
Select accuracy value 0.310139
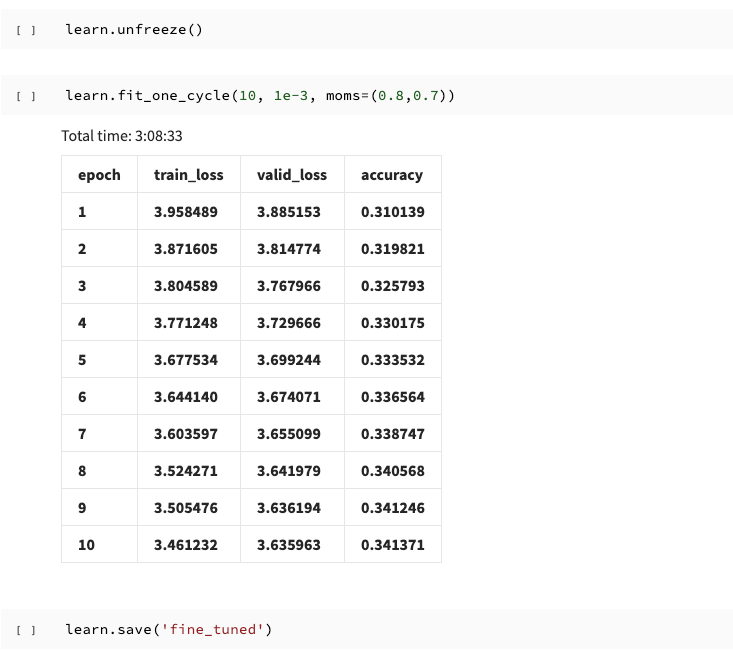393,212
